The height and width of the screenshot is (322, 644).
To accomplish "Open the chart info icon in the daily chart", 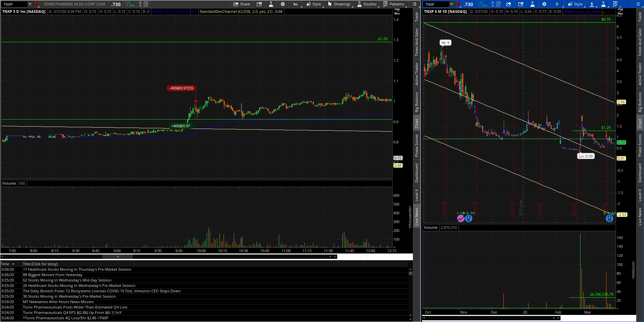I will (521, 4).
